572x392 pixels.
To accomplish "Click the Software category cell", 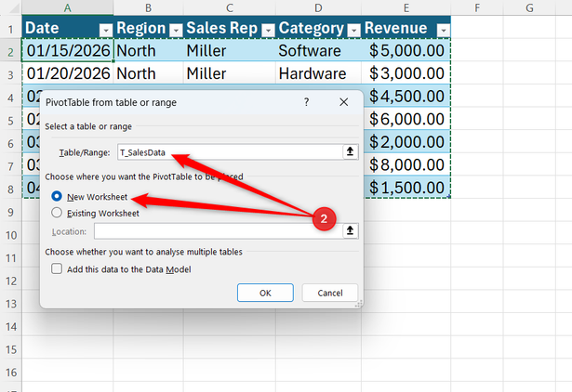I will click(318, 50).
